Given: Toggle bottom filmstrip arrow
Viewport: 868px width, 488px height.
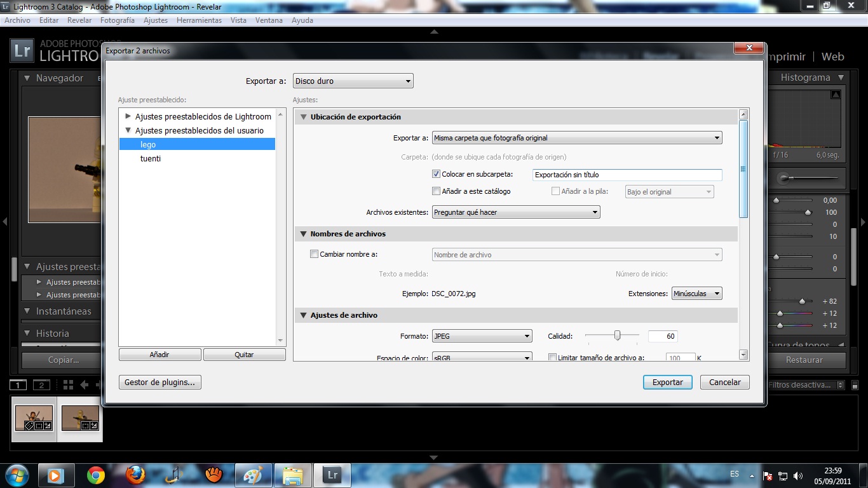Looking at the screenshot, I should point(434,457).
